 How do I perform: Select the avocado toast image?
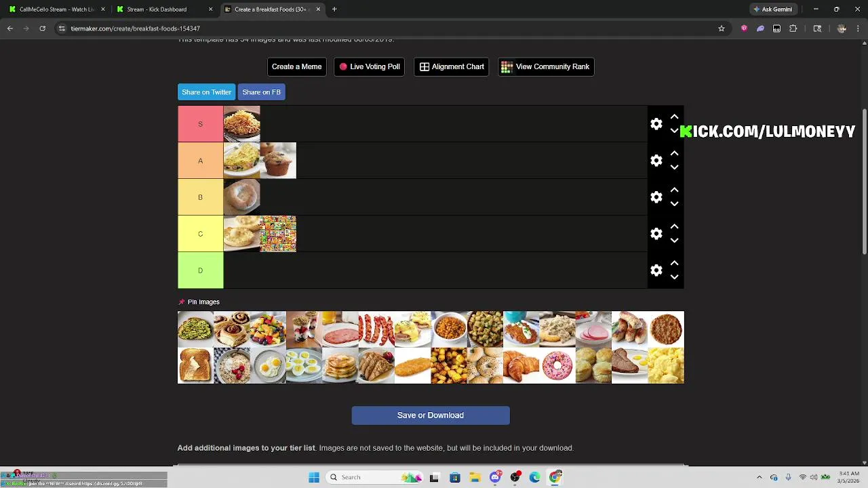195,329
